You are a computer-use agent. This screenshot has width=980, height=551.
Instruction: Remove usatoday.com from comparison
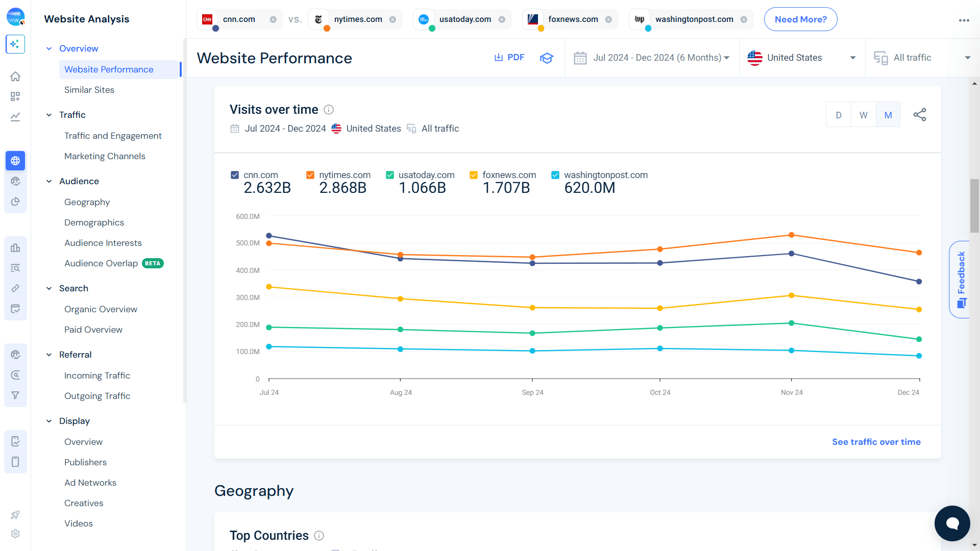pos(502,19)
